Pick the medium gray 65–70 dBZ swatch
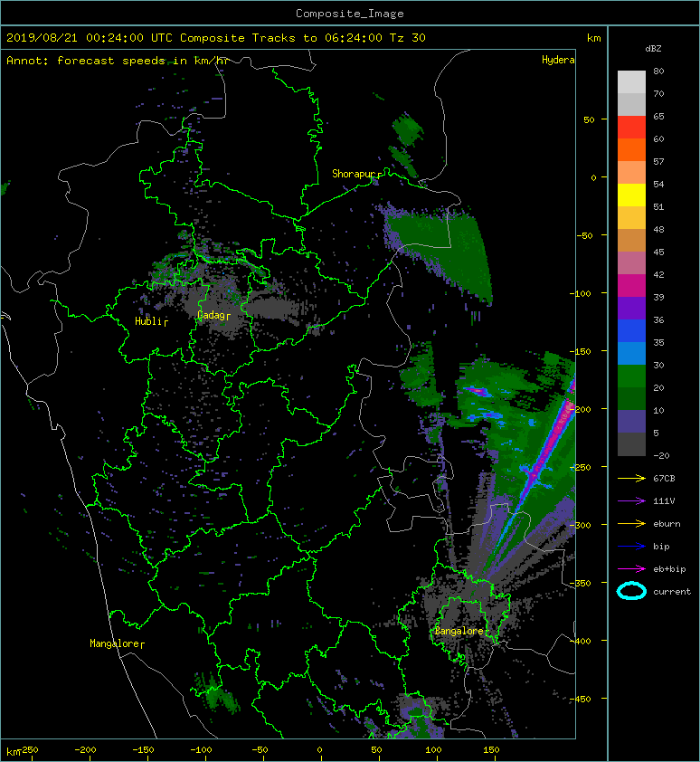The width and height of the screenshot is (700, 762). pyautogui.click(x=631, y=104)
